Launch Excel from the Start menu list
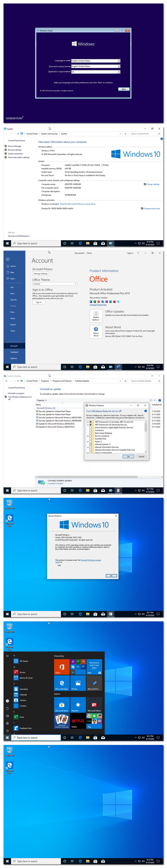 point(19,717)
